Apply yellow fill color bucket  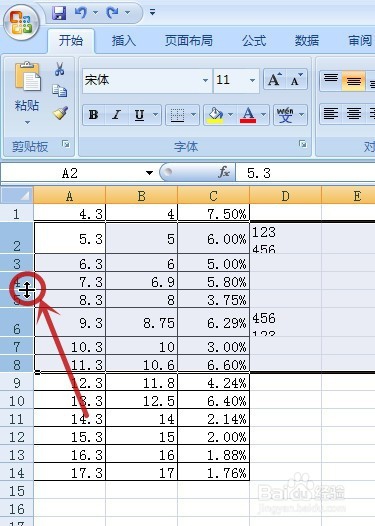tap(215, 115)
